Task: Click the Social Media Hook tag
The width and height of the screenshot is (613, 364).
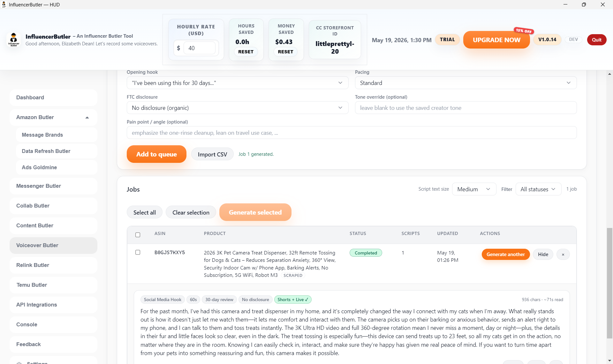Action: pos(163,300)
